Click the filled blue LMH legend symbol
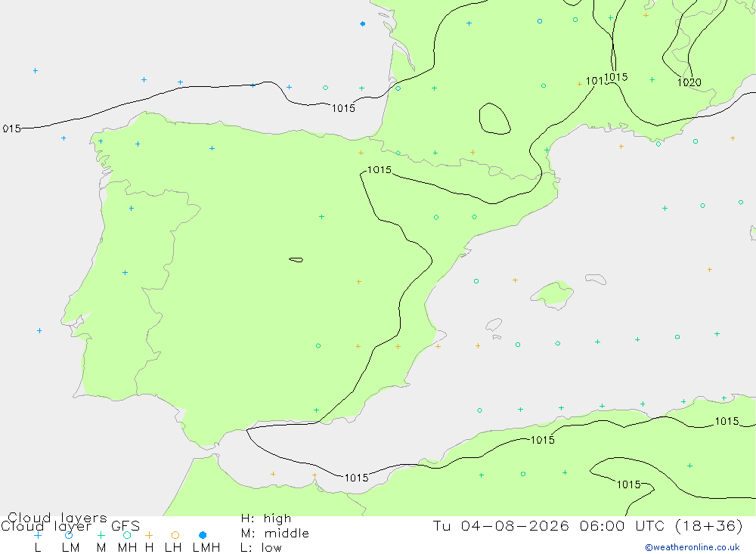The height and width of the screenshot is (554, 756). [203, 535]
